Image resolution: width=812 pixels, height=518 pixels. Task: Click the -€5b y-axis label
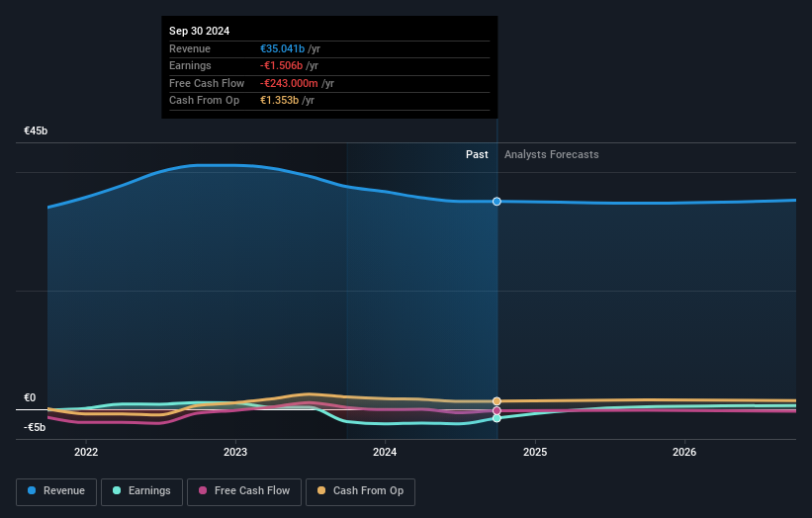point(35,427)
